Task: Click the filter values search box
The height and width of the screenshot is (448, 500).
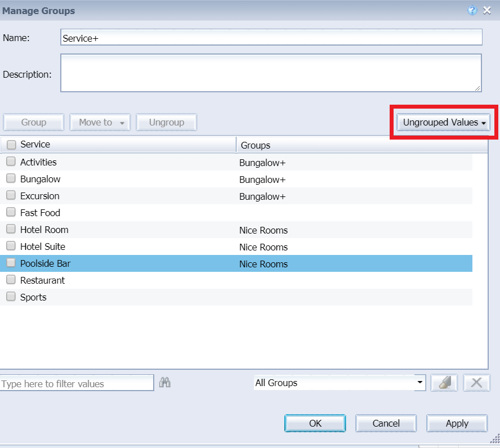Action: [x=77, y=383]
